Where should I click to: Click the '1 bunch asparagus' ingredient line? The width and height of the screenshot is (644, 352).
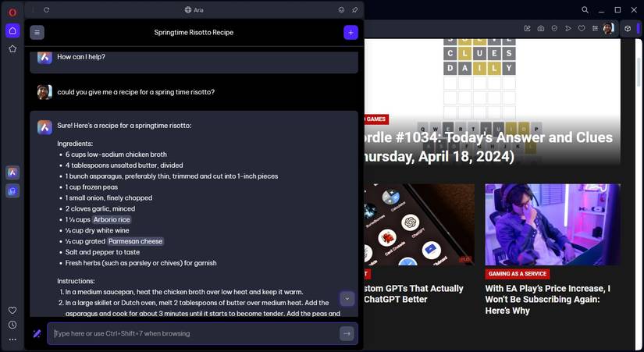tap(172, 176)
